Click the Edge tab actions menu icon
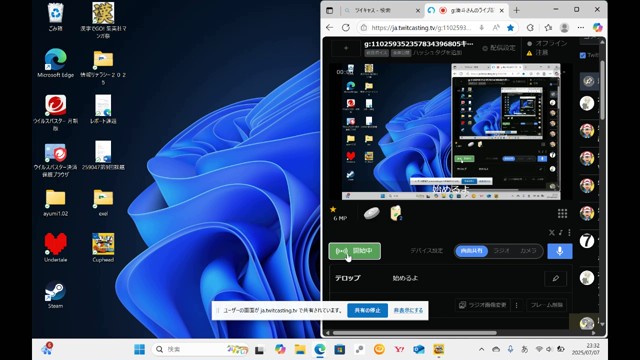 click(329, 10)
